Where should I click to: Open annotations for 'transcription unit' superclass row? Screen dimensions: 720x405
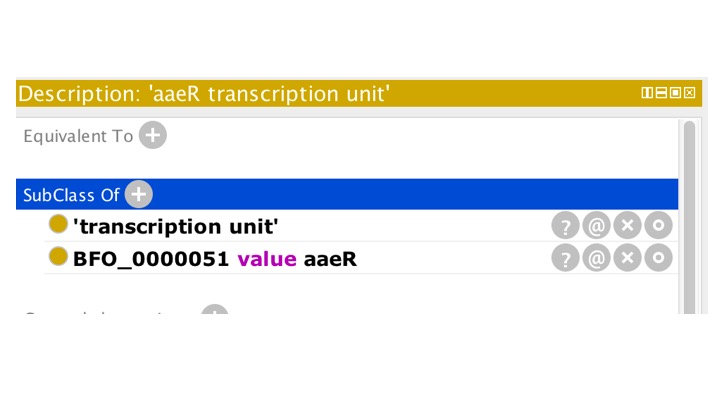coord(596,226)
